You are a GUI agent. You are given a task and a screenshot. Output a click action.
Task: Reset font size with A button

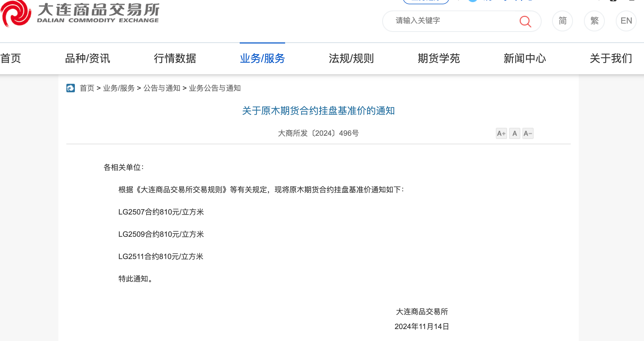pyautogui.click(x=514, y=133)
